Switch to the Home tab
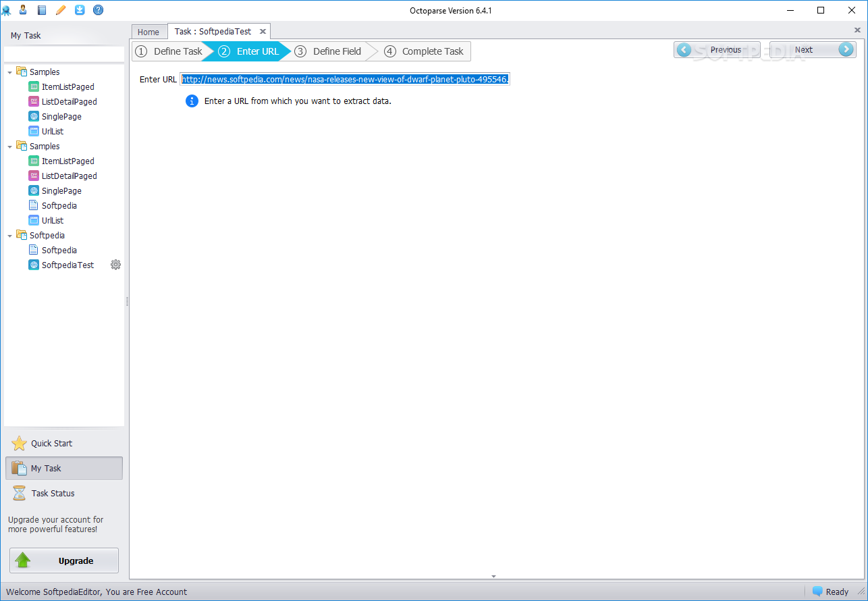Image resolution: width=868 pixels, height=601 pixels. point(148,32)
